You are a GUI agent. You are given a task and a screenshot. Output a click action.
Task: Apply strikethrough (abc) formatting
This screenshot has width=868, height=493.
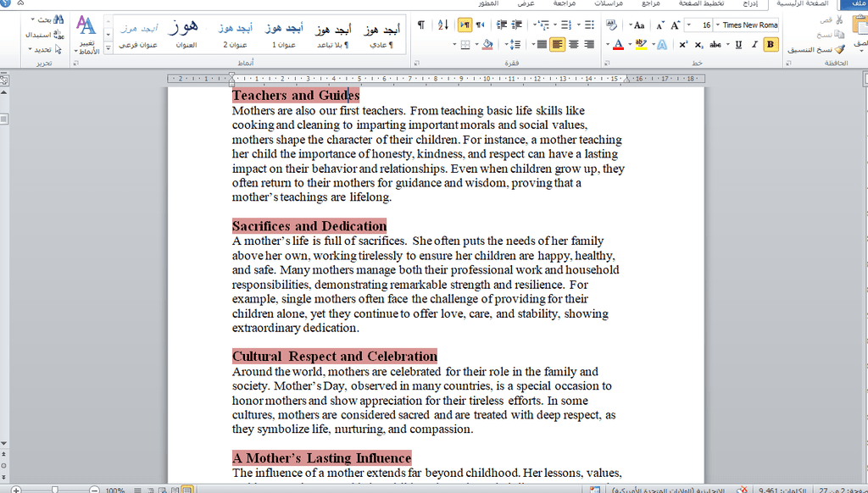tap(715, 44)
